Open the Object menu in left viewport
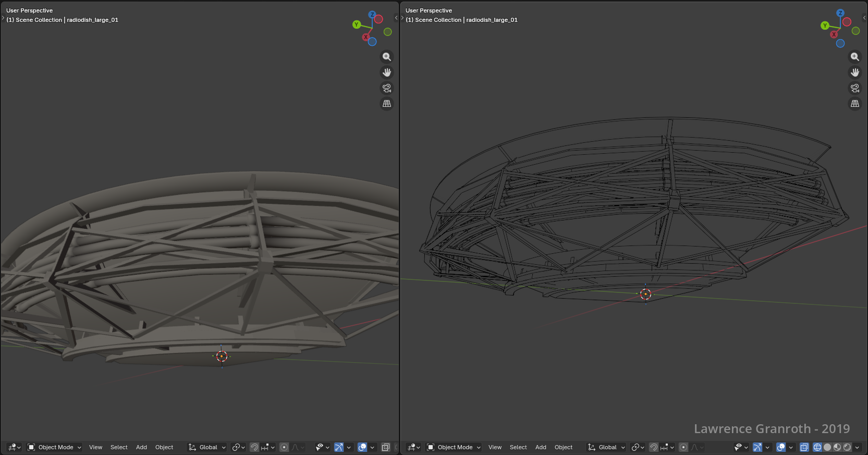The image size is (868, 455). [x=164, y=447]
